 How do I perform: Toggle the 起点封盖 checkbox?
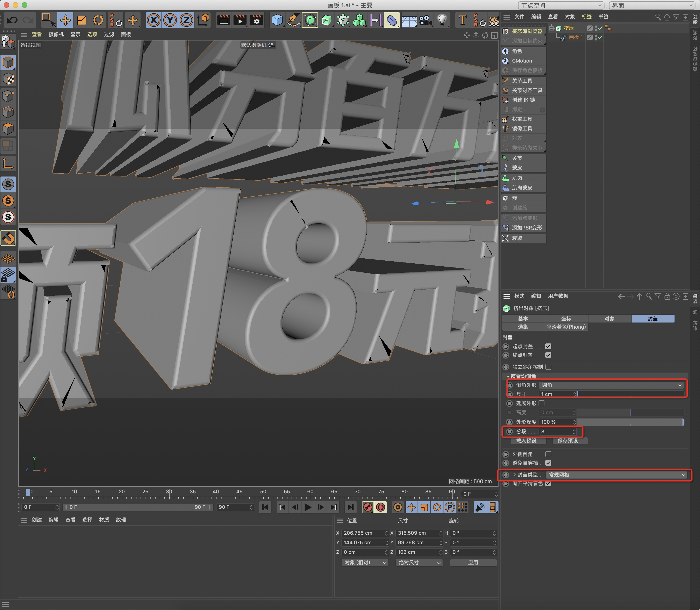[x=548, y=346]
